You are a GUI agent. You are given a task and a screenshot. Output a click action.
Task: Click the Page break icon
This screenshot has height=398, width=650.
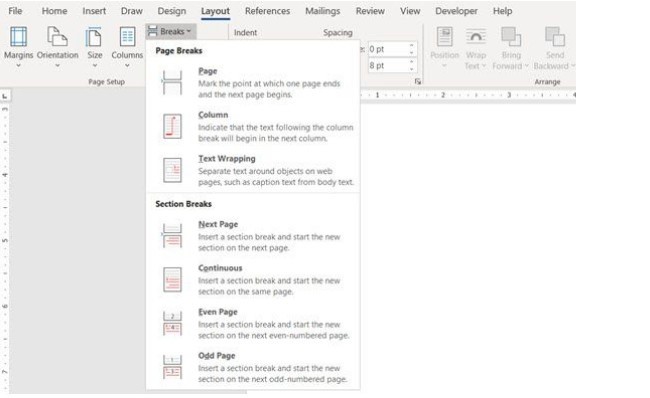point(172,83)
